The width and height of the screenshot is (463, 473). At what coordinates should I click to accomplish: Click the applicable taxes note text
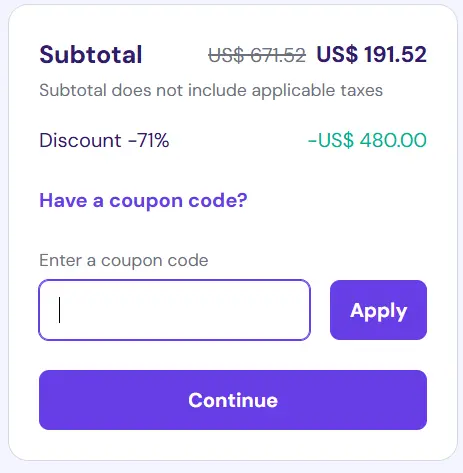pos(211,90)
